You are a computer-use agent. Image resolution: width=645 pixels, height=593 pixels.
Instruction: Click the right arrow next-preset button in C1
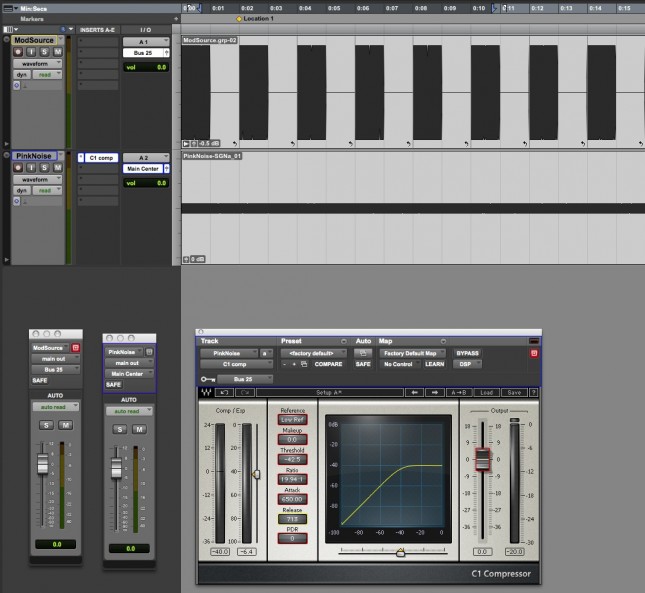pos(437,392)
